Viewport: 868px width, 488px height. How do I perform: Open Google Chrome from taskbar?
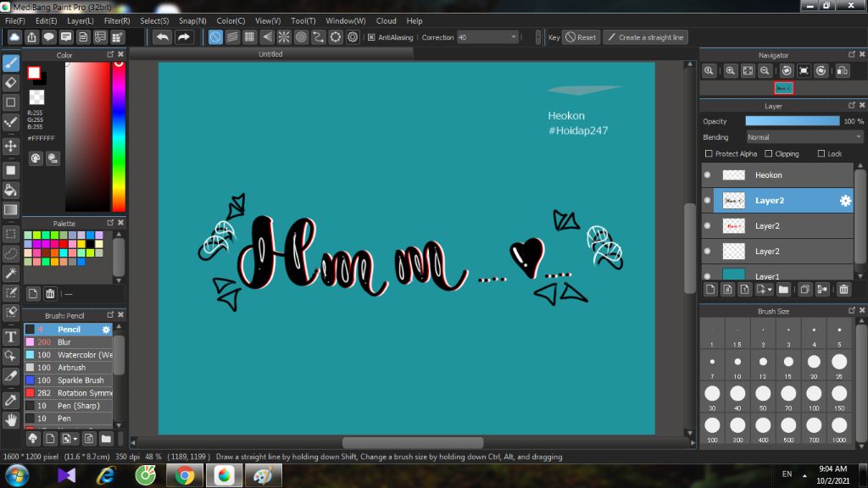point(185,475)
